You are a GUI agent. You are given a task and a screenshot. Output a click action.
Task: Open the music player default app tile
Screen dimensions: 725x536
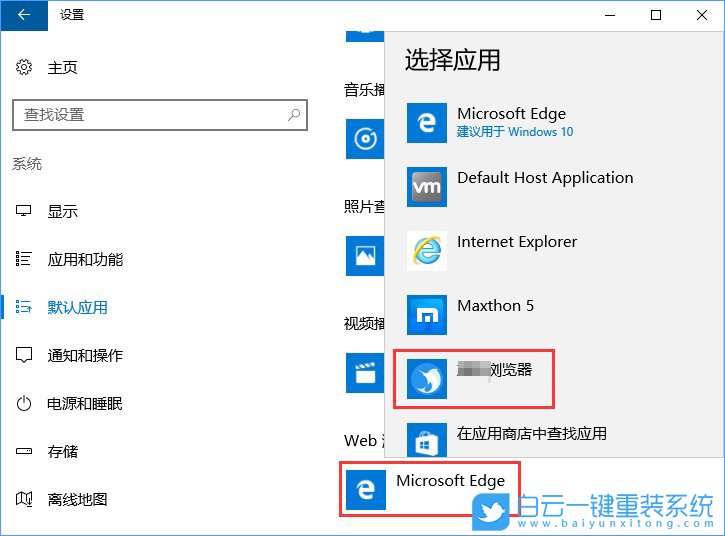click(364, 139)
